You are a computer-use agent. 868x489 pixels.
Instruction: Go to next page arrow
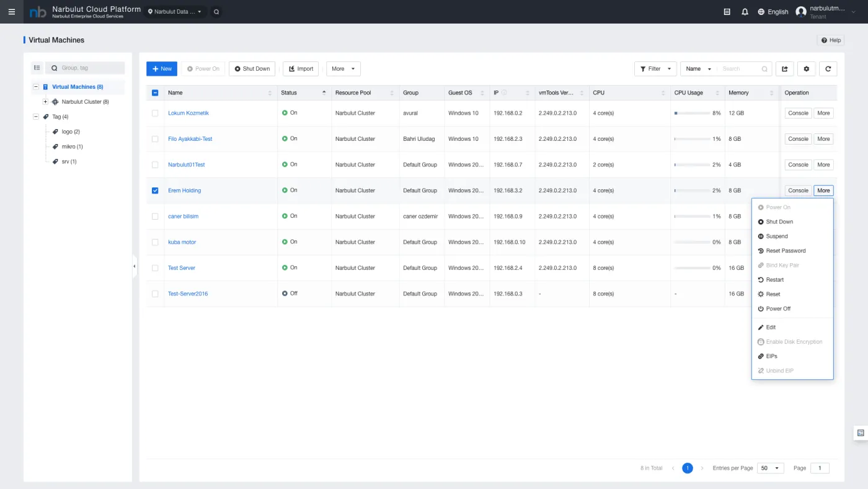702,469
